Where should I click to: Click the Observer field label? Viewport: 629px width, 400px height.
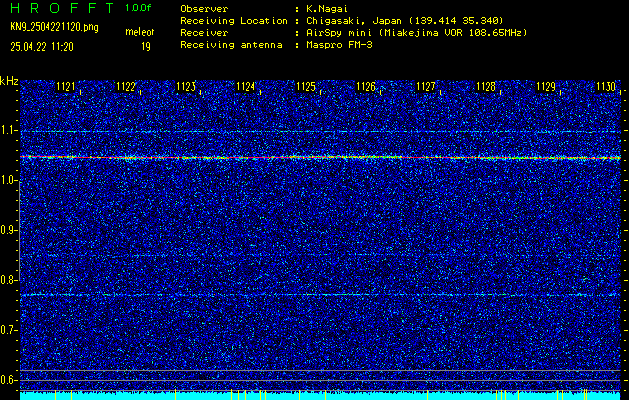(204, 9)
